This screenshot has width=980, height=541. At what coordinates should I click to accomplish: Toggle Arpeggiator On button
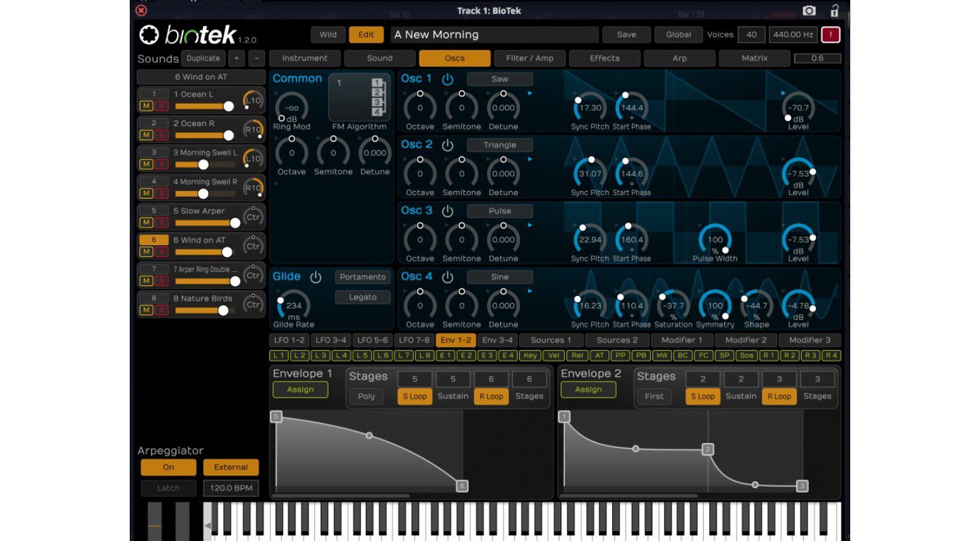point(168,467)
